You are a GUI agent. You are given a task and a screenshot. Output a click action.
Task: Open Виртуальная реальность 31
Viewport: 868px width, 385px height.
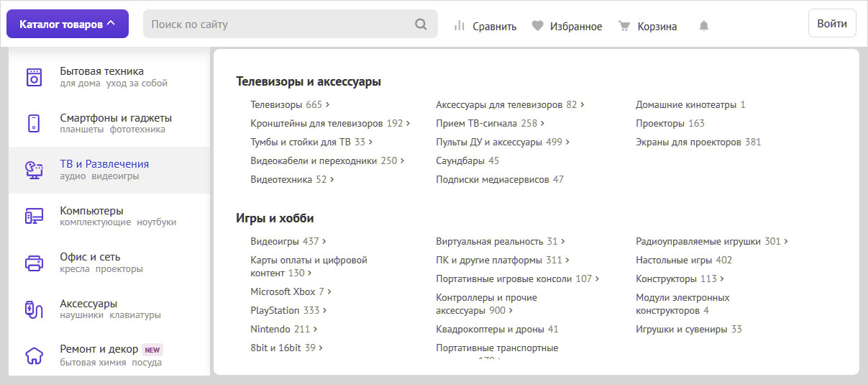[x=501, y=241]
